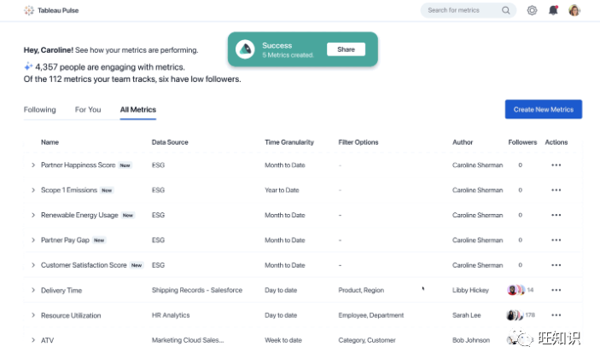Open actions menu for Partner Happiness Score
Screen dimensions: 600x364
[x=556, y=165]
